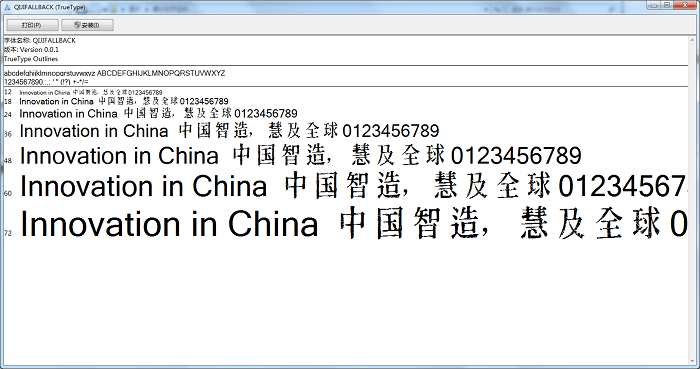Maximize the QUIFALLBACK font window
Screen dimensions: 700x369
[x=667, y=4]
